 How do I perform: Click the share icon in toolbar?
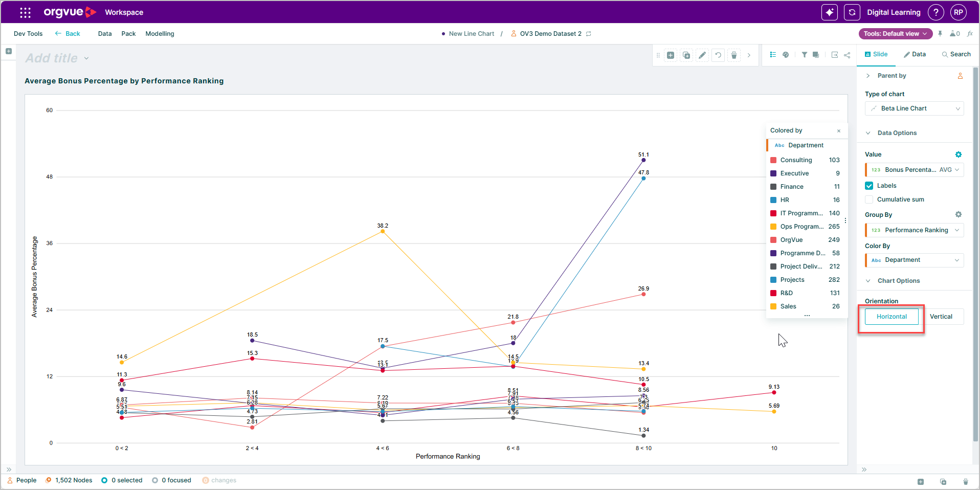point(847,55)
